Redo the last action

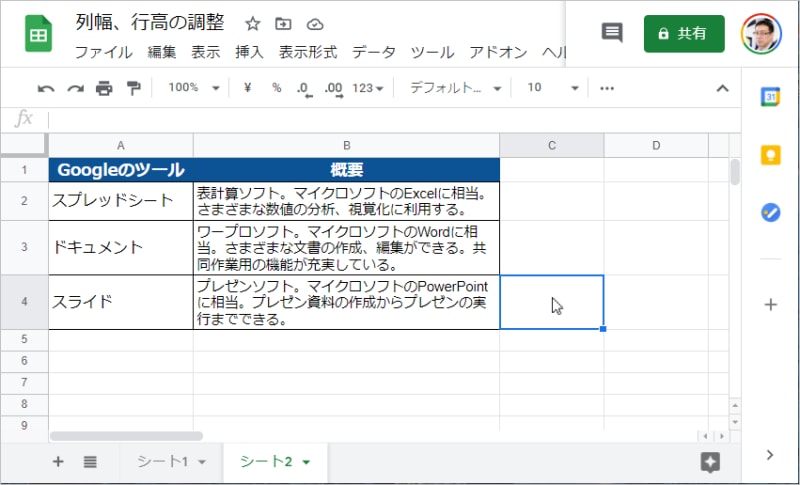(76, 89)
